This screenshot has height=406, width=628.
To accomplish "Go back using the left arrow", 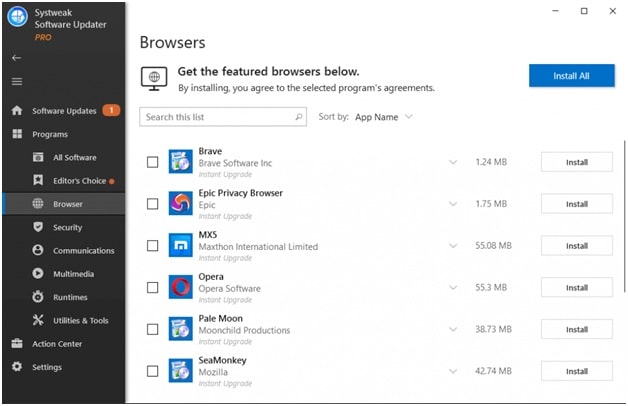I will click(x=16, y=58).
